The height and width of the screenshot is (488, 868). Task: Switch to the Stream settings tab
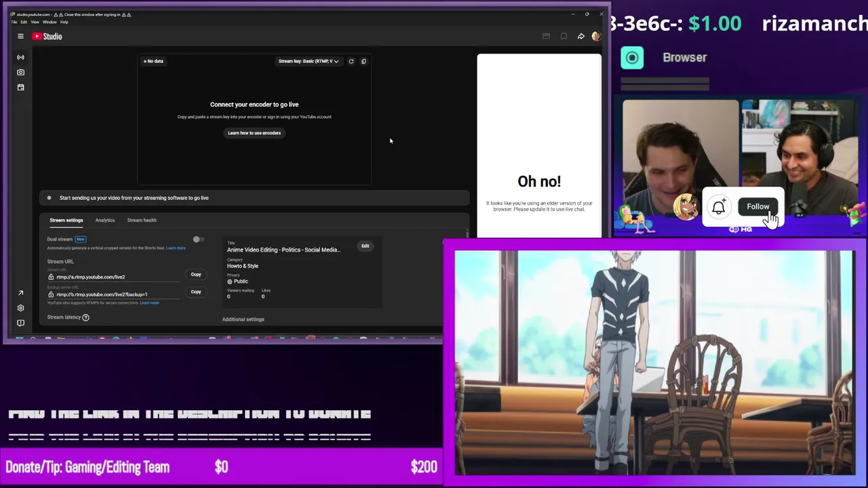[66, 220]
